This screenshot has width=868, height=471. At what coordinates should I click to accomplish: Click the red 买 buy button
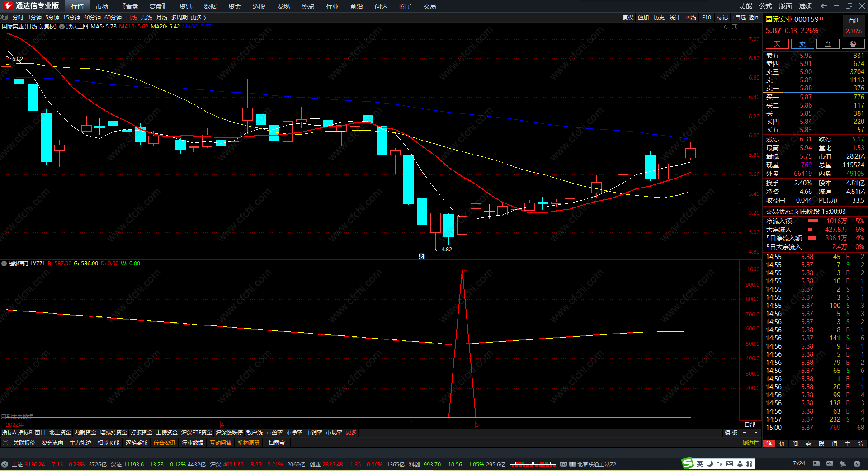(777, 44)
